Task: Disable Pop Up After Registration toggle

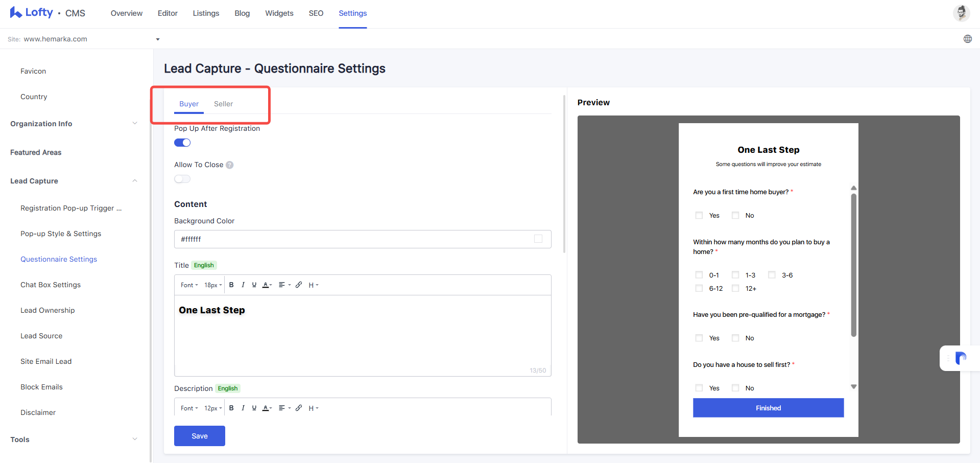Action: pyautogui.click(x=182, y=143)
